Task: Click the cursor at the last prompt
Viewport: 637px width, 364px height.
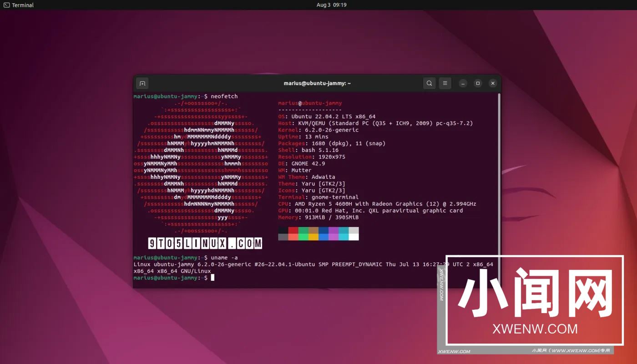Action: click(212, 278)
